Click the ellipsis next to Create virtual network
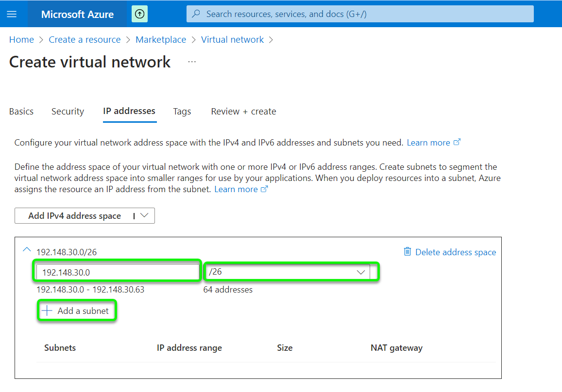562x392 pixels. pyautogui.click(x=191, y=61)
